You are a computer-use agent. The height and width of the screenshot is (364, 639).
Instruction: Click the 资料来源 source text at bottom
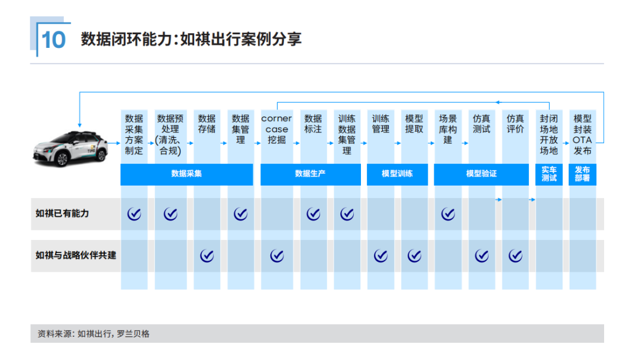(93, 334)
